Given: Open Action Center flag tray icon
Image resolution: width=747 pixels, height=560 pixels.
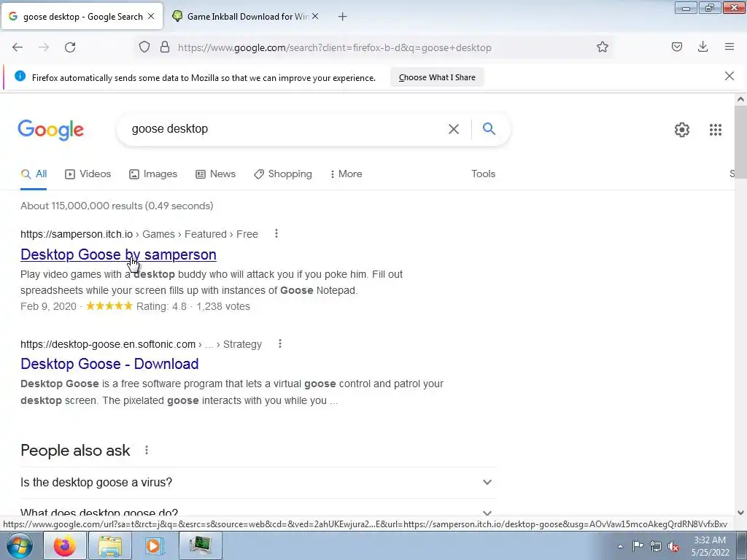Looking at the screenshot, I should tap(638, 545).
